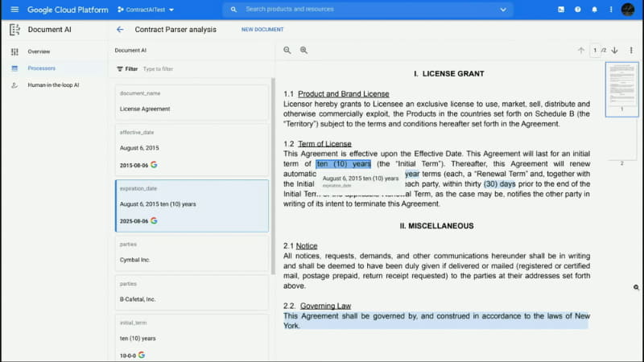
Task: Click the NEW DOCUMENT button
Action: [262, 30]
